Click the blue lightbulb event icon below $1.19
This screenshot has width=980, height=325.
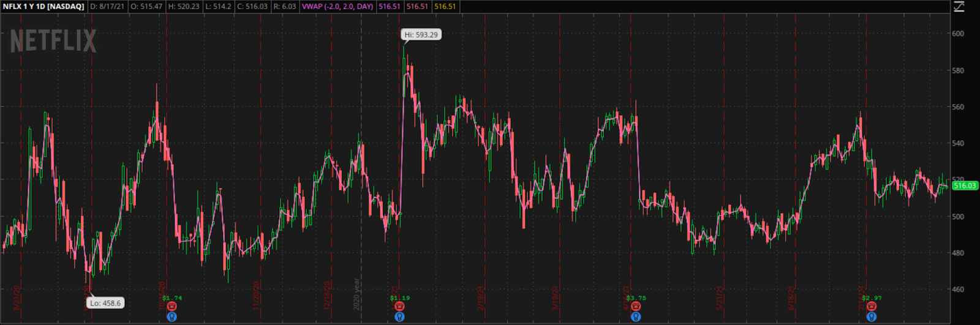399,317
